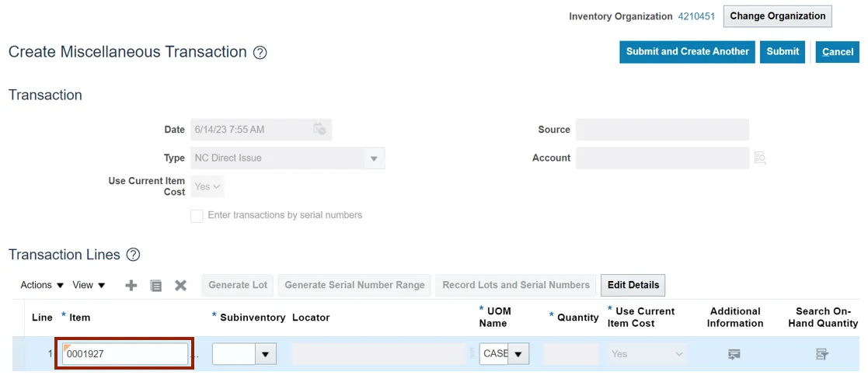Open the Additional Information icon in line 1
The width and height of the screenshot is (868, 375).
pos(734,354)
